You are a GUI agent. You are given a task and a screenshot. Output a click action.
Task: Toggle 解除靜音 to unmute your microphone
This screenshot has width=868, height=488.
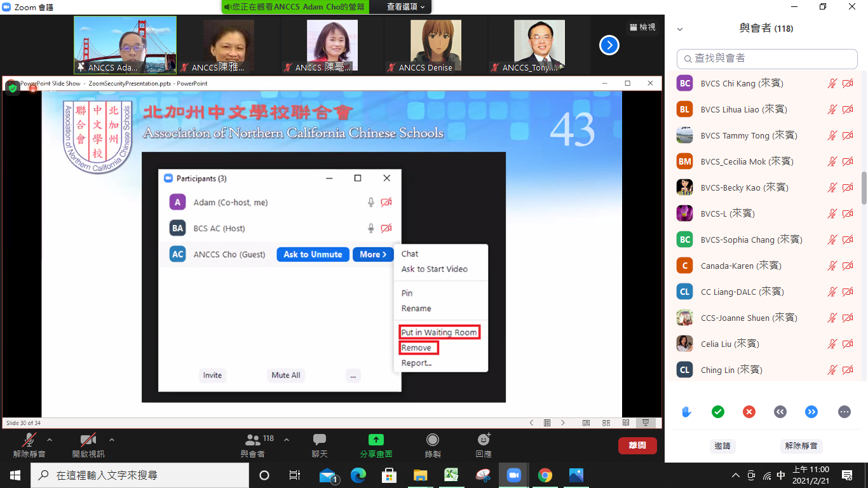28,444
